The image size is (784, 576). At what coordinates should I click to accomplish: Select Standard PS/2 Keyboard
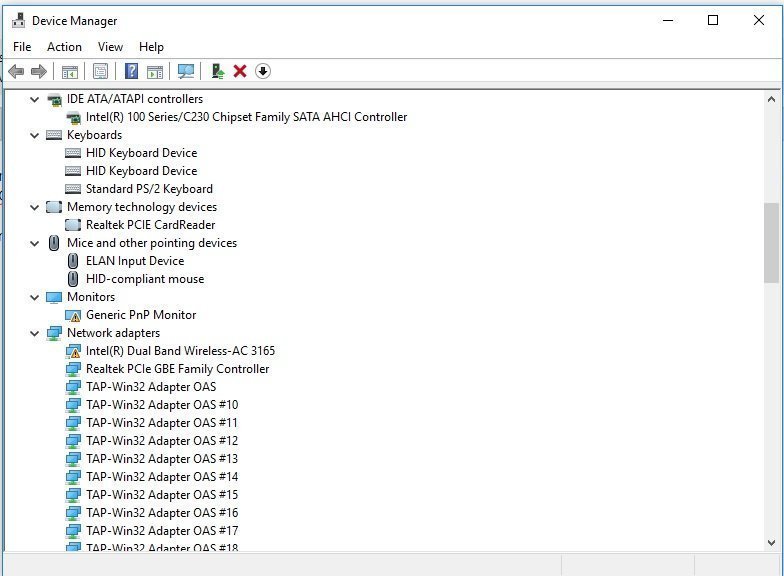pyautogui.click(x=150, y=189)
